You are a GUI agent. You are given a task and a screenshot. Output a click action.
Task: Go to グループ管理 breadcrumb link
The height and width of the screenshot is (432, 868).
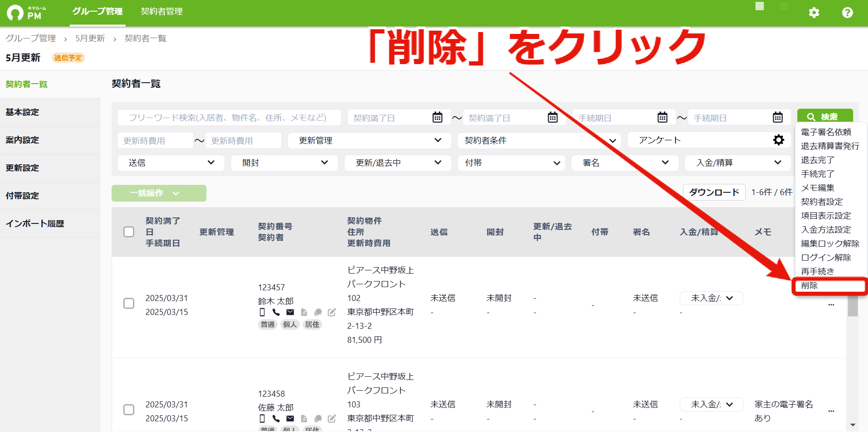[31, 39]
